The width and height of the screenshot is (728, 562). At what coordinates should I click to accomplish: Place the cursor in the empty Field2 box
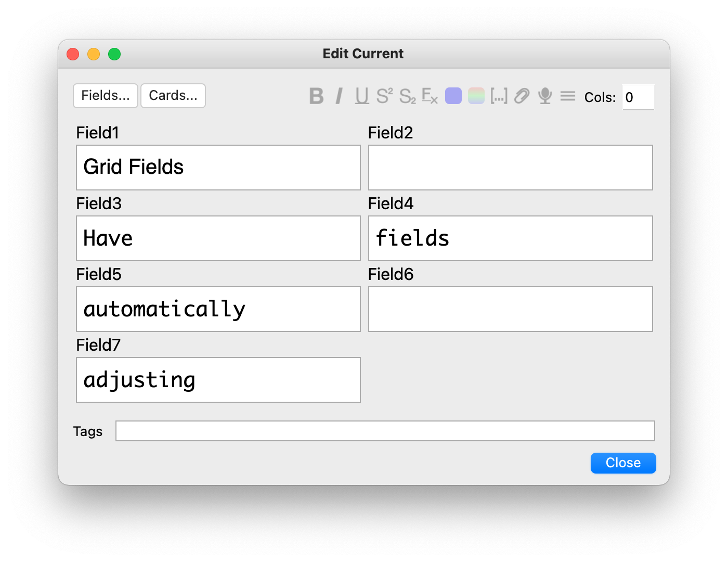pyautogui.click(x=510, y=168)
